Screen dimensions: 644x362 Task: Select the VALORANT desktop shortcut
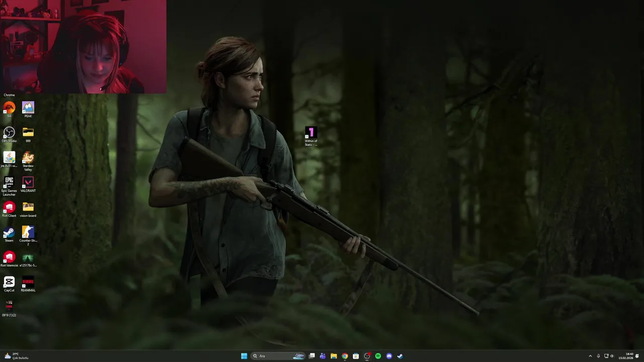(28, 184)
